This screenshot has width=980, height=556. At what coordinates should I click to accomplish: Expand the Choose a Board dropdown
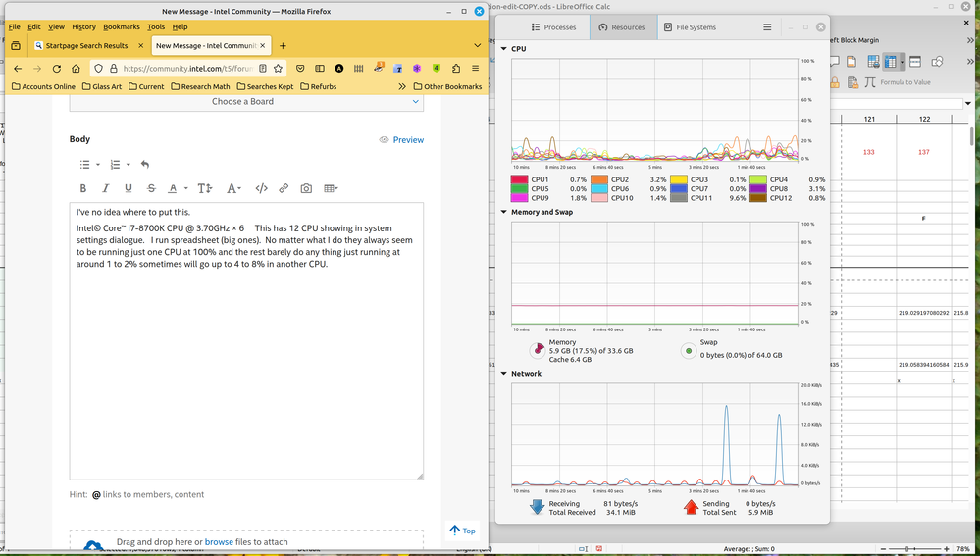pyautogui.click(x=246, y=102)
